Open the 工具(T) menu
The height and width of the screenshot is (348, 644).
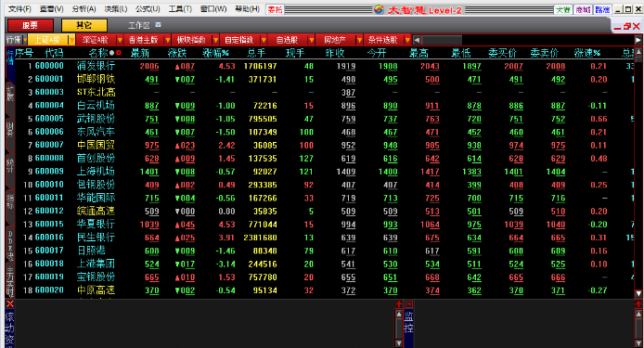point(180,9)
